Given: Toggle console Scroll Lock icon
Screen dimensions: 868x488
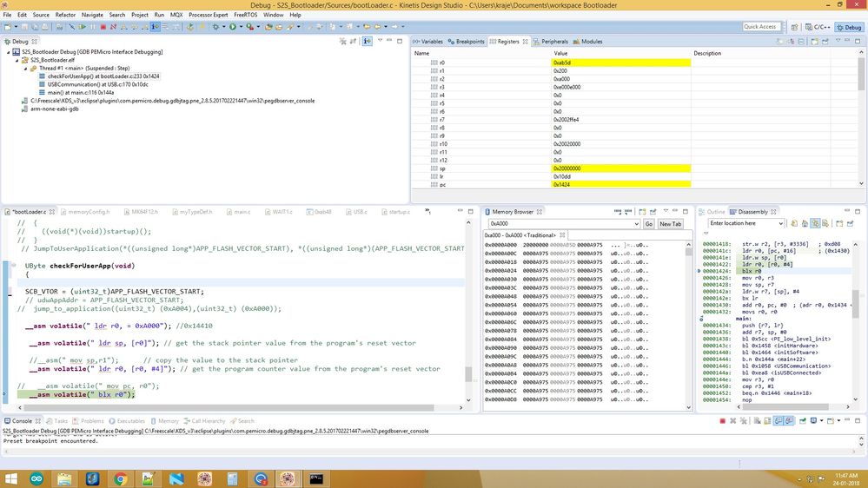Looking at the screenshot, I should tap(767, 421).
